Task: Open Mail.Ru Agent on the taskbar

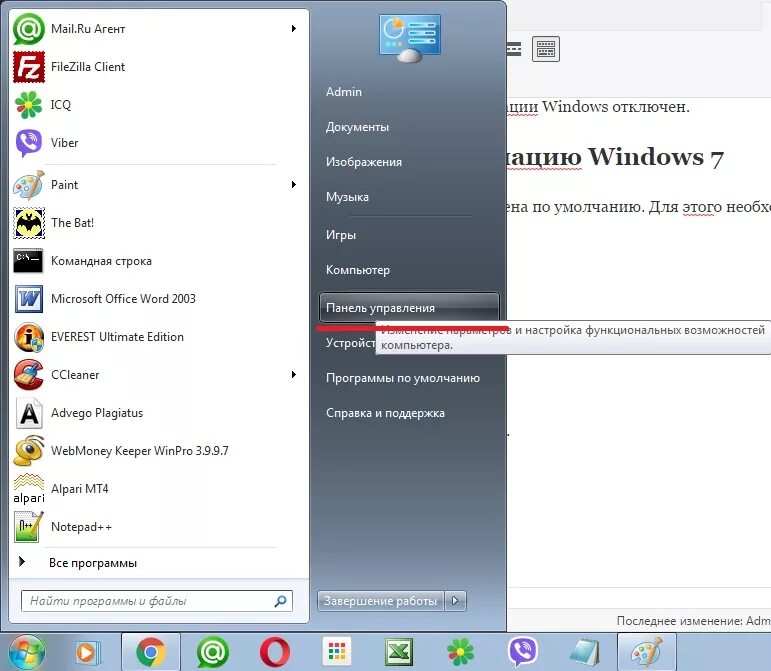Action: tap(213, 653)
